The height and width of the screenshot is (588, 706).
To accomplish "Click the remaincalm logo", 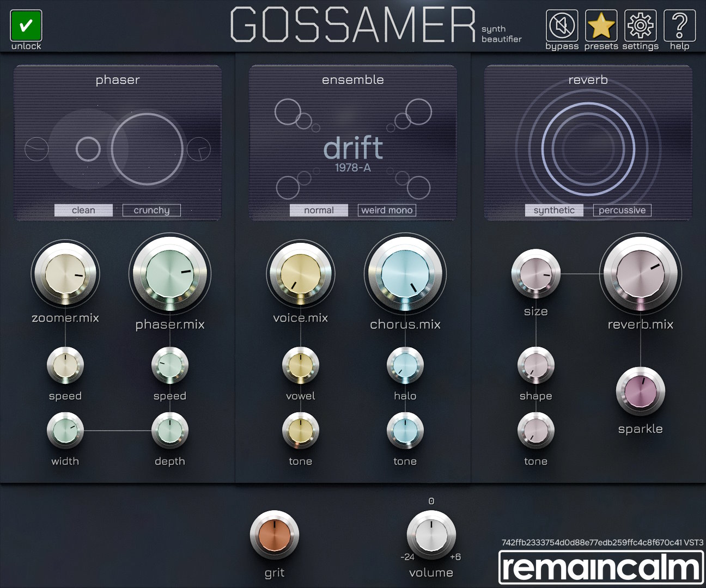I will pyautogui.click(x=599, y=566).
